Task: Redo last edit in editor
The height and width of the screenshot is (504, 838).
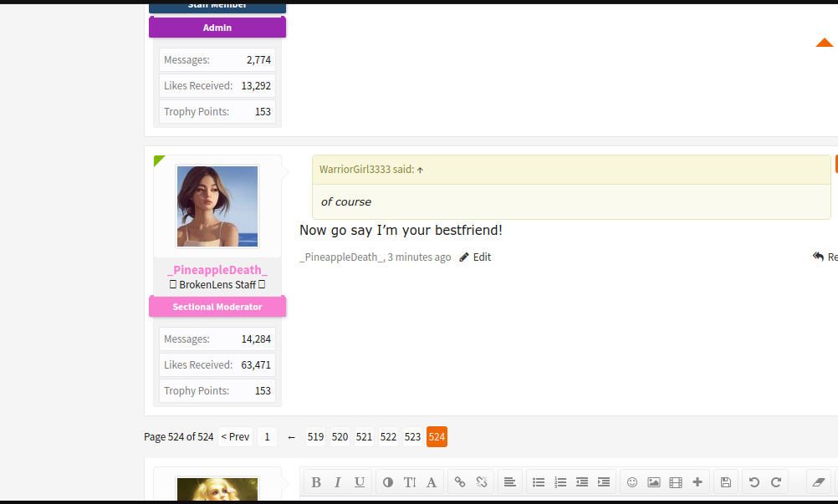Action: tap(776, 482)
